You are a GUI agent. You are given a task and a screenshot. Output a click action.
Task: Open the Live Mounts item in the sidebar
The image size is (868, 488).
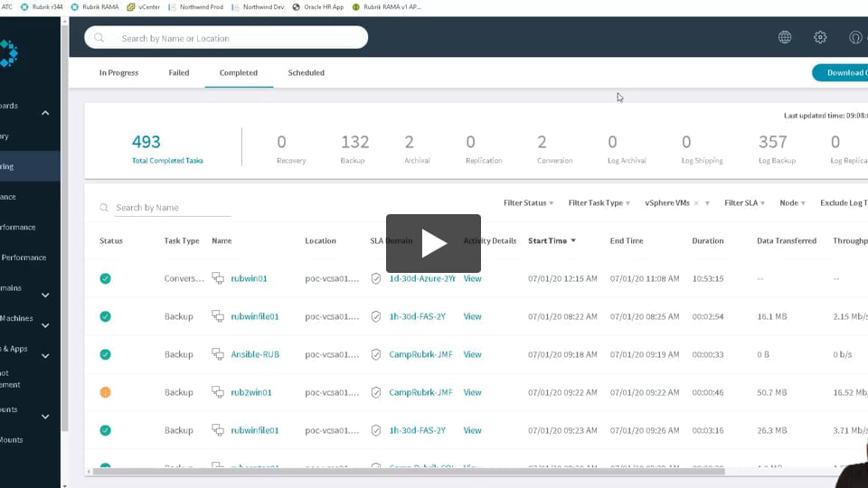pos(12,440)
